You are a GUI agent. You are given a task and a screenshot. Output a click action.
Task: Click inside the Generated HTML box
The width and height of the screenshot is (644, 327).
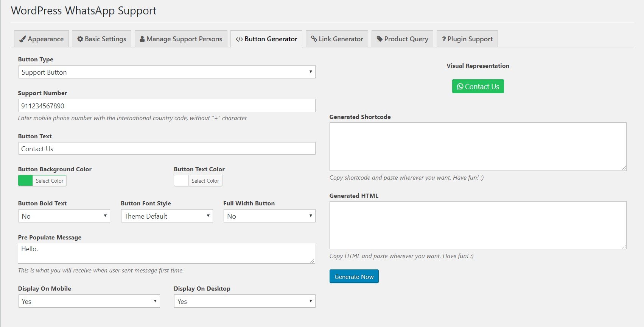(x=478, y=225)
